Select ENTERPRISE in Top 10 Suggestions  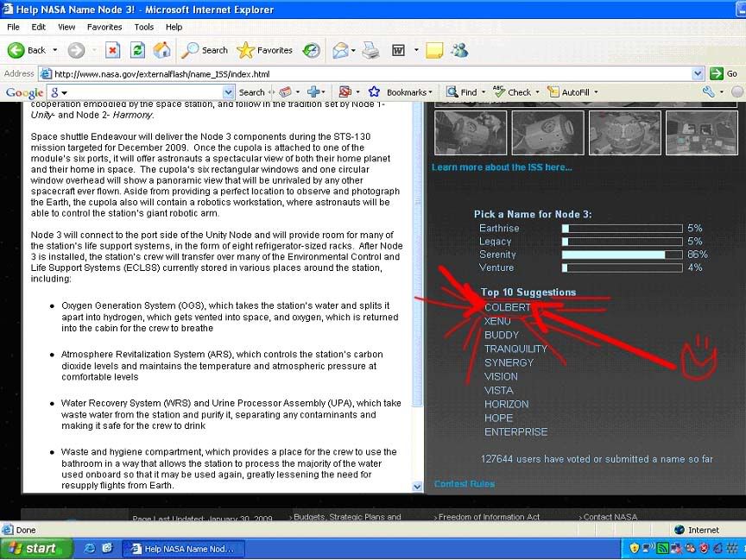pos(515,432)
